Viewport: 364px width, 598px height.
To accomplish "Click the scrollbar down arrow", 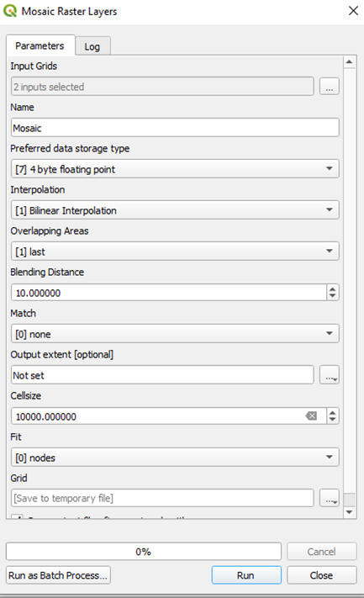I will (349, 512).
